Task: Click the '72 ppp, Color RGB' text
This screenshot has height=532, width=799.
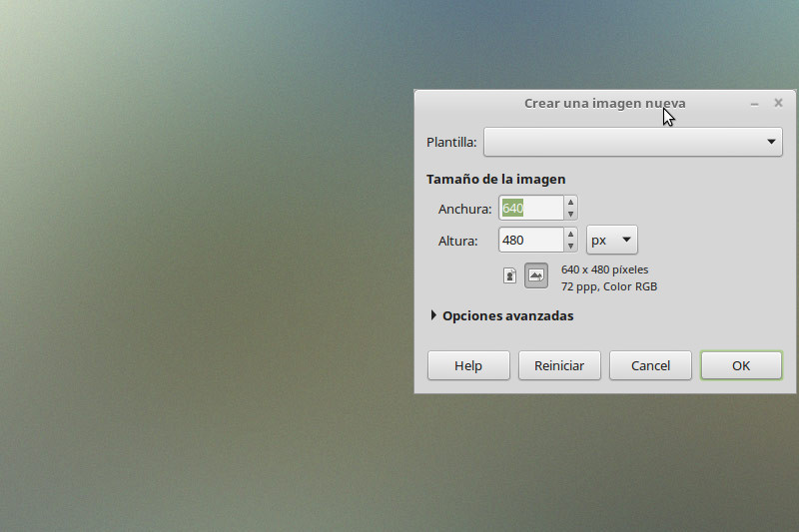Action: (609, 286)
